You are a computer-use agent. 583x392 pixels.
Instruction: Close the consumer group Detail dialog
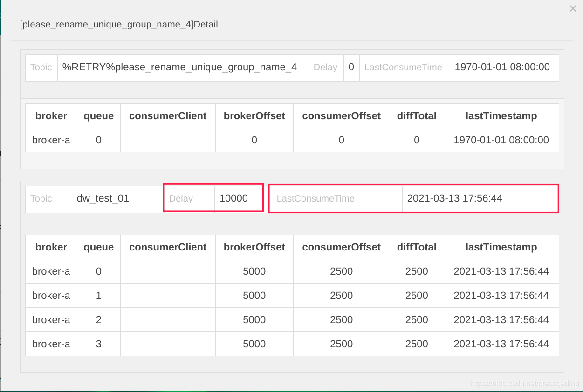[573, 8]
